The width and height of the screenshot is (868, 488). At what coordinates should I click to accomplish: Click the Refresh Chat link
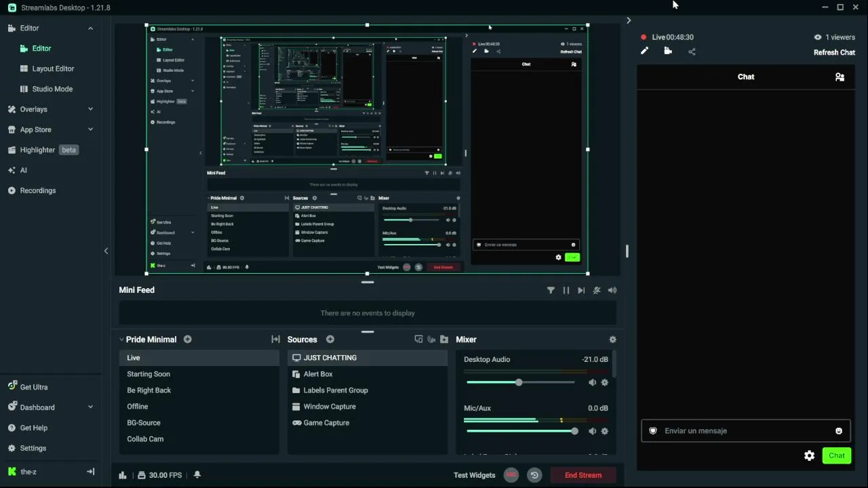[834, 53]
